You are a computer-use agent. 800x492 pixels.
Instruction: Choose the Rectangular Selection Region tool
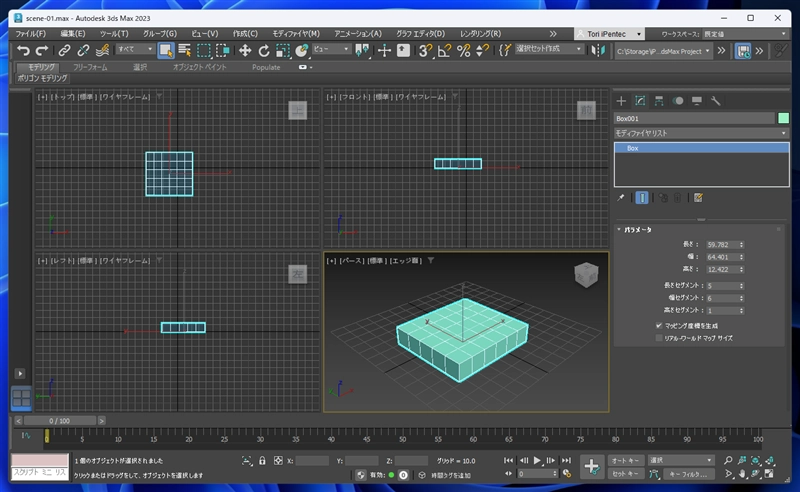pos(204,50)
